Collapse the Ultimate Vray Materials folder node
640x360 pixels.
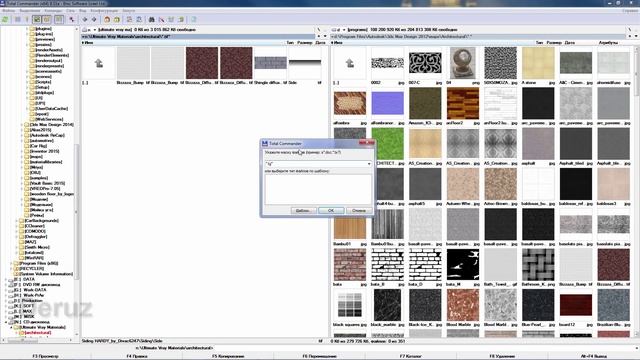pos(11,327)
